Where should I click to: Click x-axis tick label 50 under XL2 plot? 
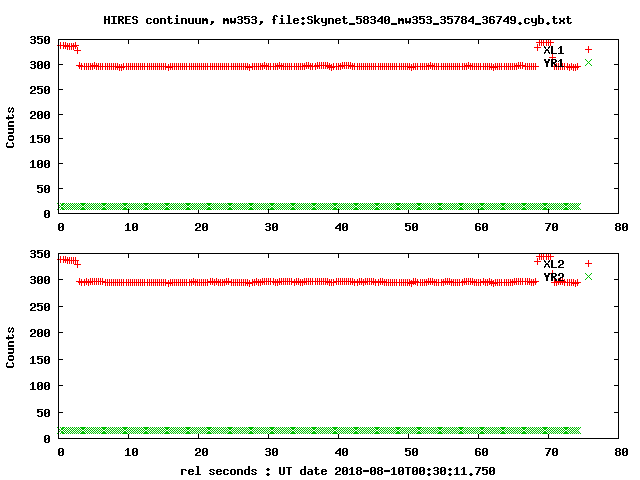point(411,453)
